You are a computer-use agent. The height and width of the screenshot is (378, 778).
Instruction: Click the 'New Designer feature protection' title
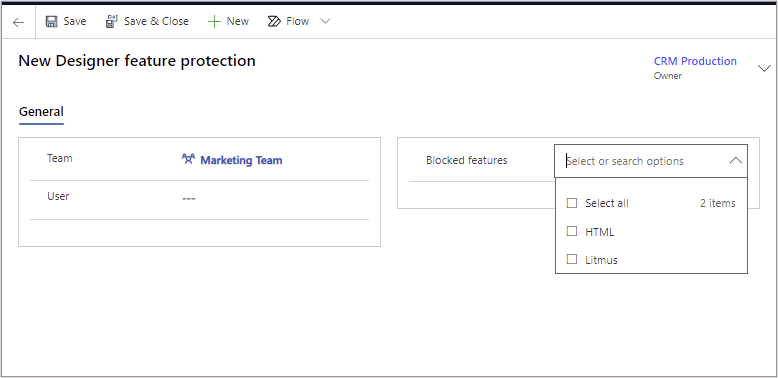coord(137,61)
